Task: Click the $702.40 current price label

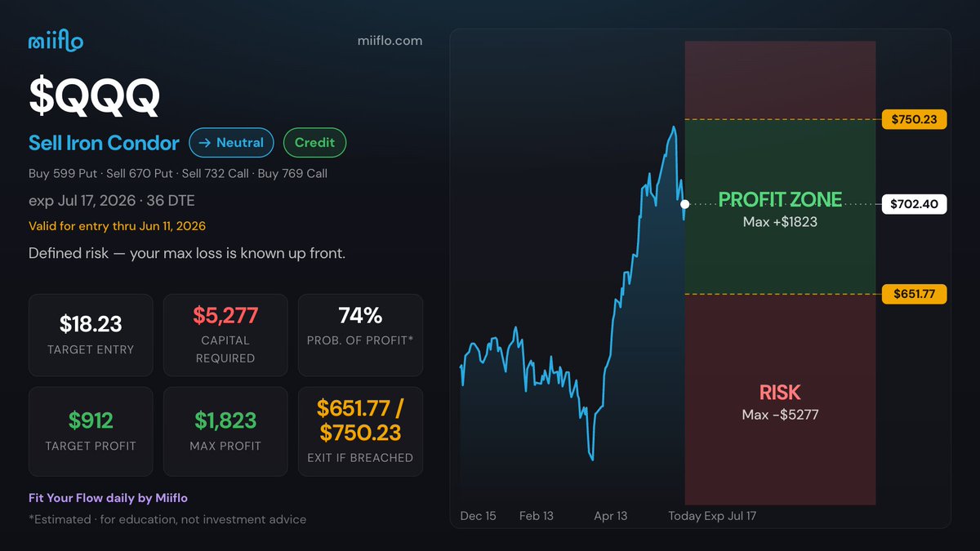Action: pos(914,204)
